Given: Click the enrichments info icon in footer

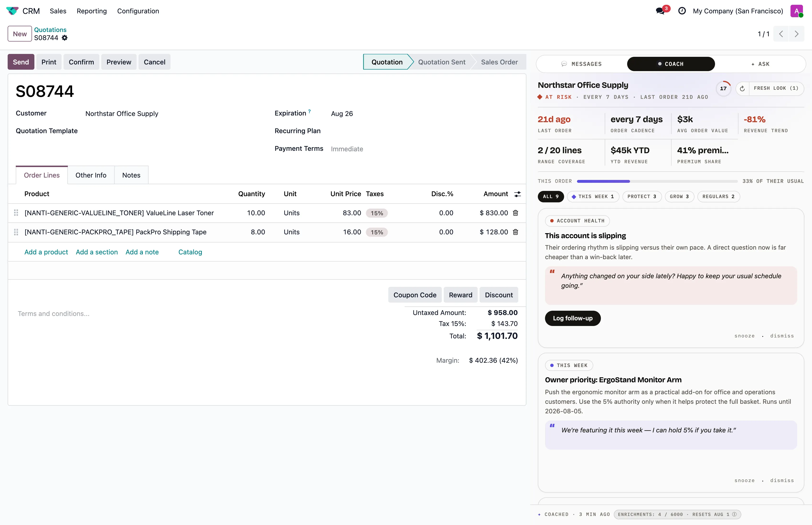Looking at the screenshot, I should click(734, 514).
